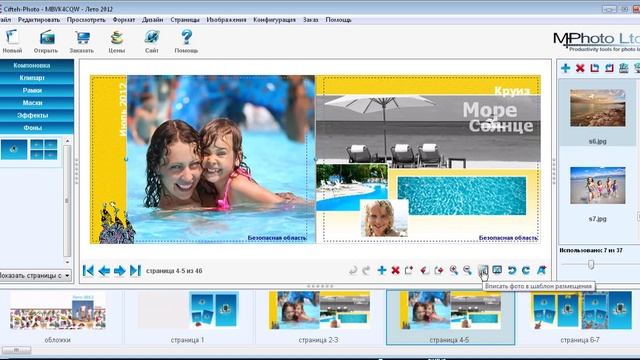The height and width of the screenshot is (360, 640).
Task: Click the mother and child pool photo
Action: pos(221,159)
